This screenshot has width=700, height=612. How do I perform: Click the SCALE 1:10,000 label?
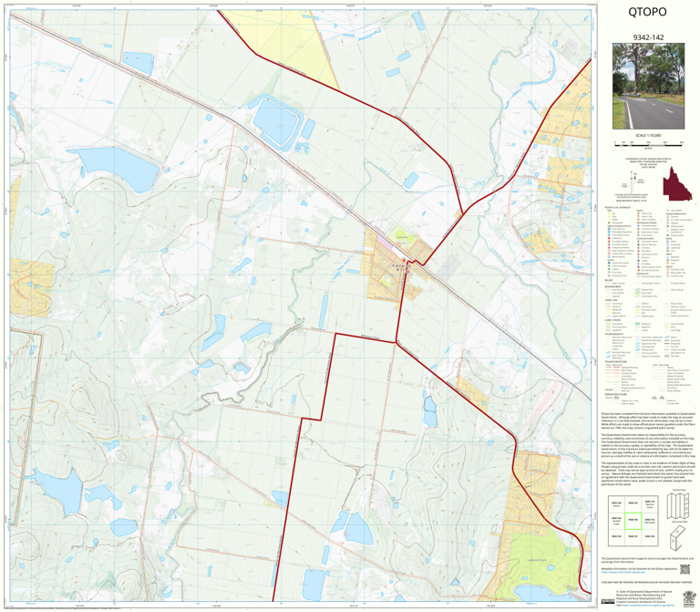pos(648,135)
